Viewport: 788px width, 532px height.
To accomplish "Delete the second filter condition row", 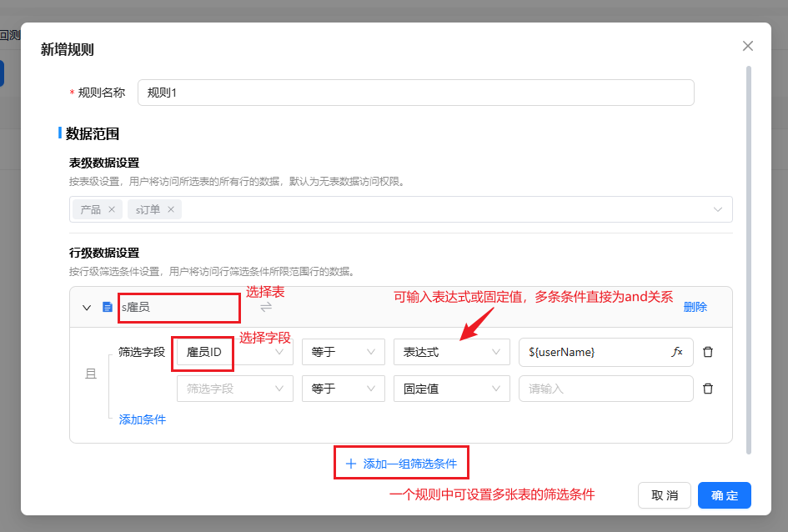I will pos(708,389).
